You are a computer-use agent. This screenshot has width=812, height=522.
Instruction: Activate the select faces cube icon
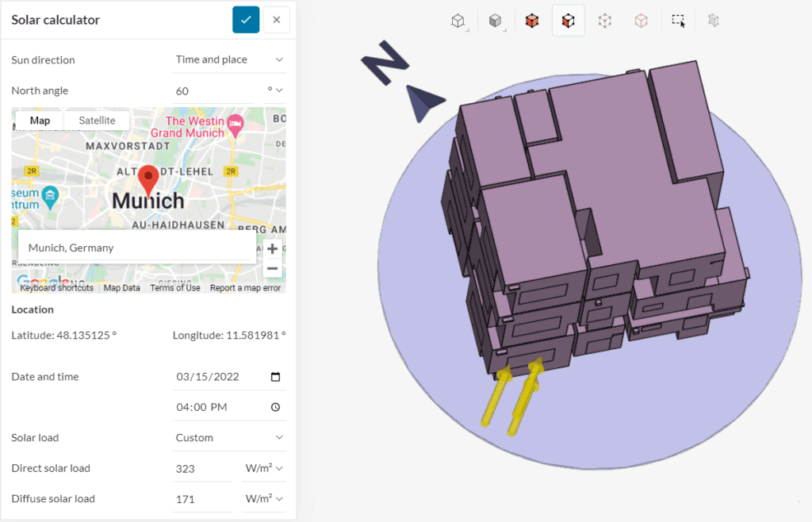click(x=568, y=21)
